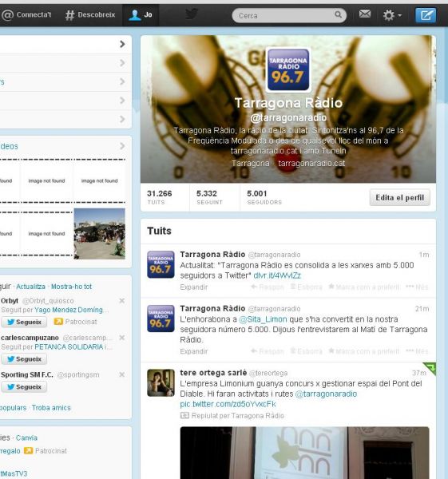Screen dimensions: 448x479
Task: Favorite the Actualitat tweet star
Action: pos(331,287)
